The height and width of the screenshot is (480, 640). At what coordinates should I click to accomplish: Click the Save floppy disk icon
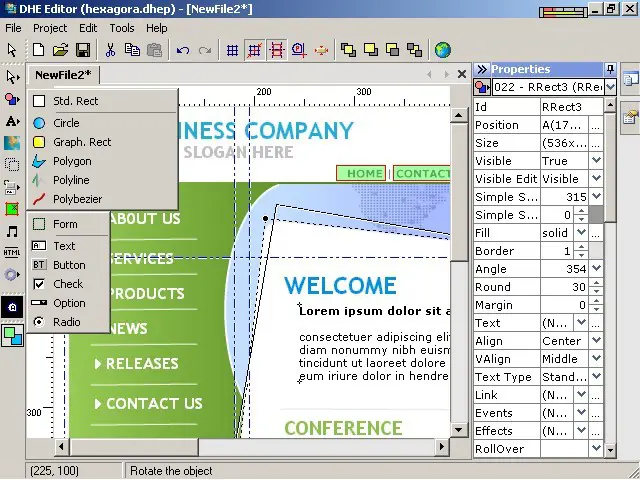tap(83, 50)
